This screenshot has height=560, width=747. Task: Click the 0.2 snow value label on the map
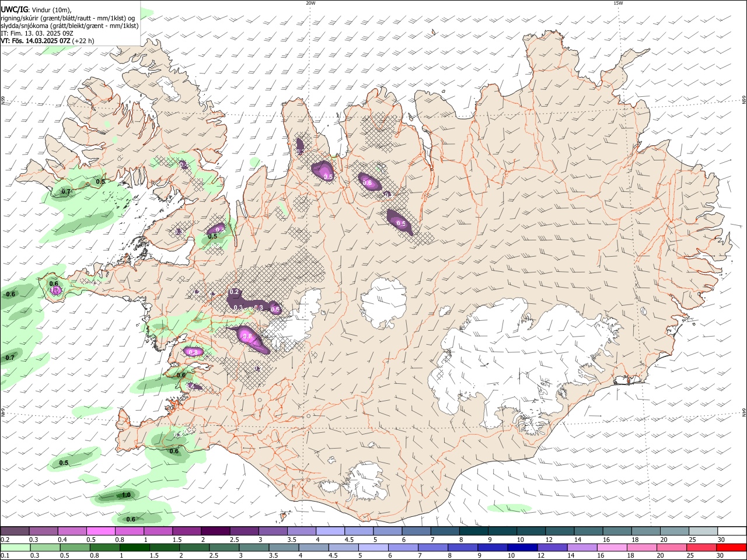pos(235,292)
